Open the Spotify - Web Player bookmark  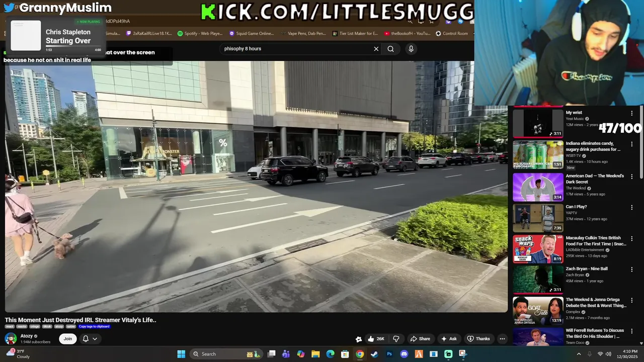point(200,34)
